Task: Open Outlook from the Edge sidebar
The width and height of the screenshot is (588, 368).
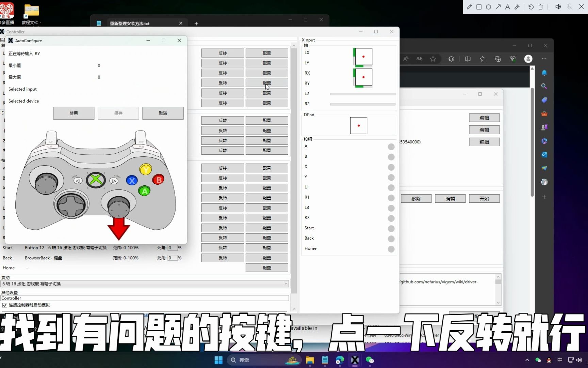Action: coord(544,155)
